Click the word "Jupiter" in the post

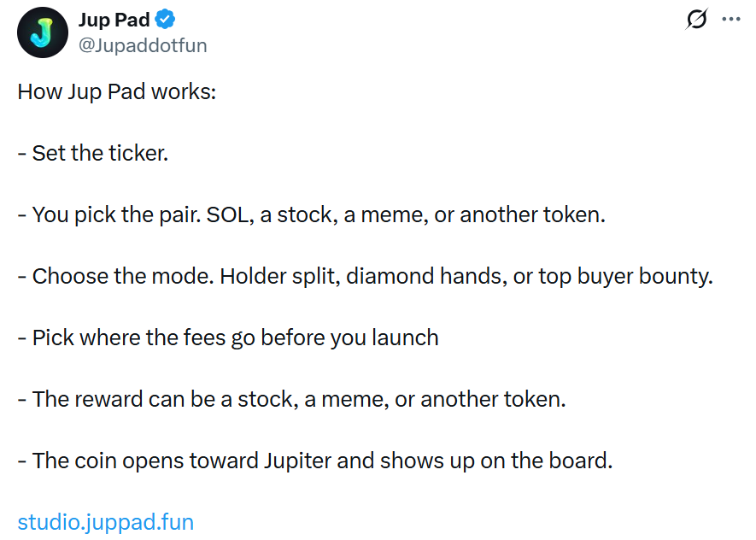pos(297,461)
